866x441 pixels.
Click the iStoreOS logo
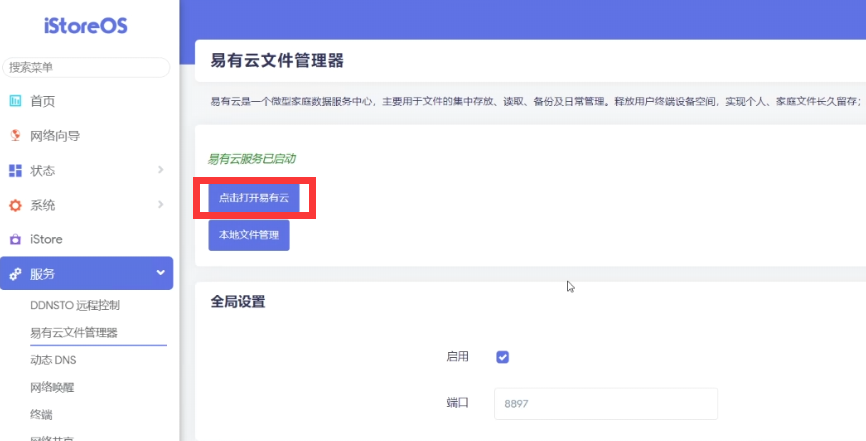[x=86, y=25]
